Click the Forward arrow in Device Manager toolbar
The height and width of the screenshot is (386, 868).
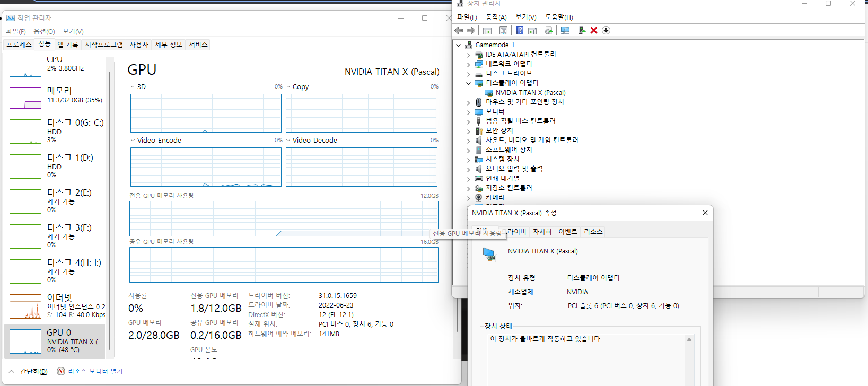[x=471, y=30]
